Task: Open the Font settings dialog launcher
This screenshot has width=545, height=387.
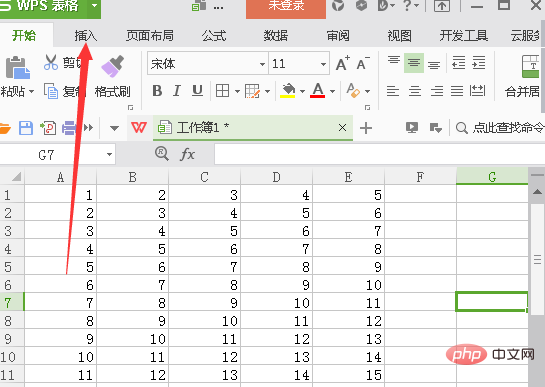Action: click(367, 107)
